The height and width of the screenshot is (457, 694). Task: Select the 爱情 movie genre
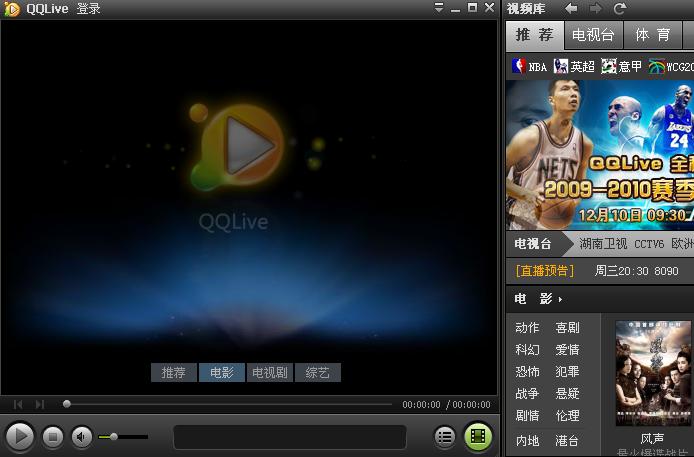point(567,350)
